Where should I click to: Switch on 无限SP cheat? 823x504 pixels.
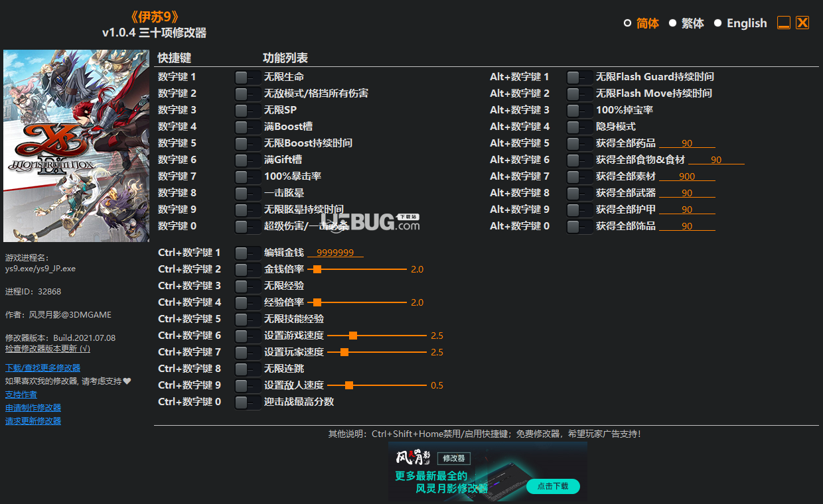point(248,111)
